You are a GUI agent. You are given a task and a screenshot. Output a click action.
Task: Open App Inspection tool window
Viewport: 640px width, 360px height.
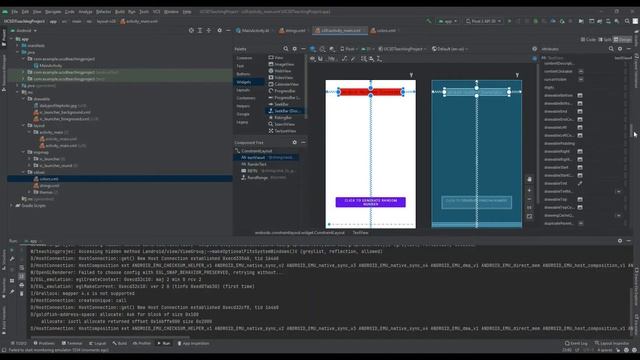pos(193,344)
